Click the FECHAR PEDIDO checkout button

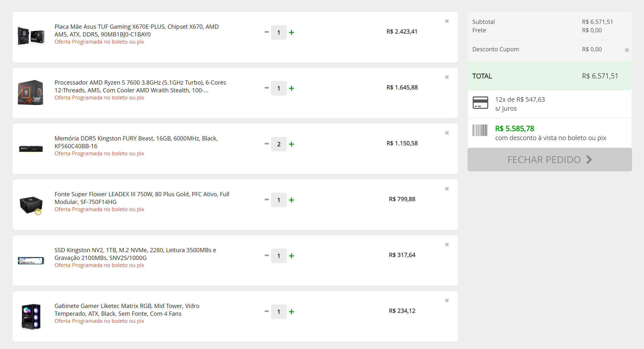pyautogui.click(x=549, y=160)
